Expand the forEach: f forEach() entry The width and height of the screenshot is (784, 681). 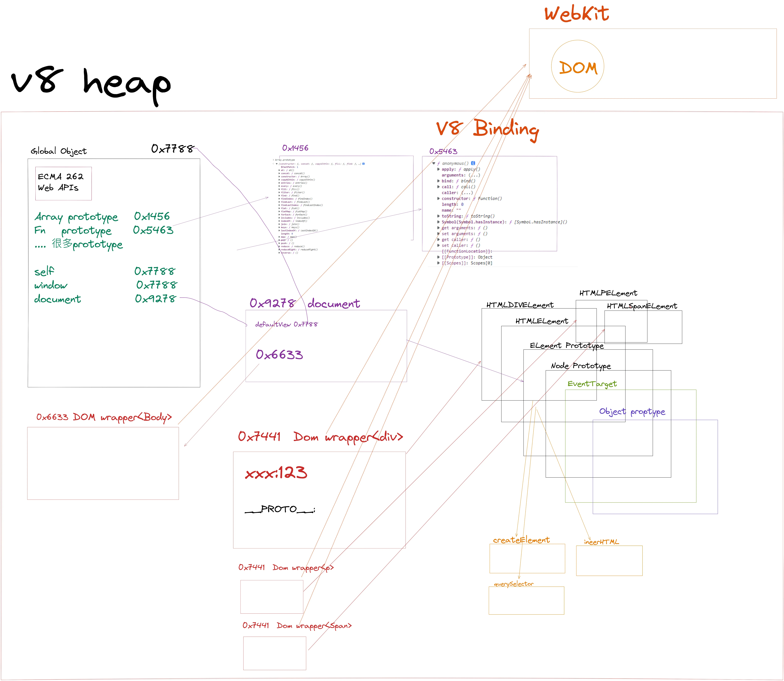(x=279, y=215)
